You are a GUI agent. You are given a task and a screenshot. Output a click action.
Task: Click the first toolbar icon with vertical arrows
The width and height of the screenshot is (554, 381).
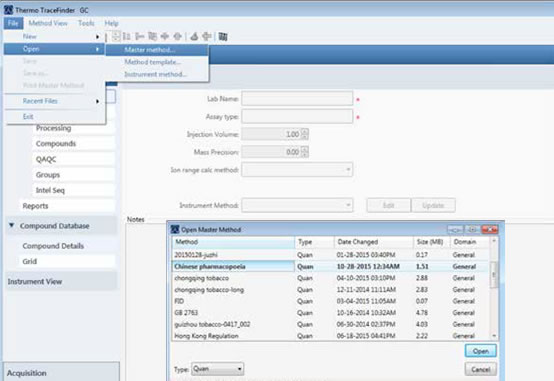pyautogui.click(x=116, y=36)
